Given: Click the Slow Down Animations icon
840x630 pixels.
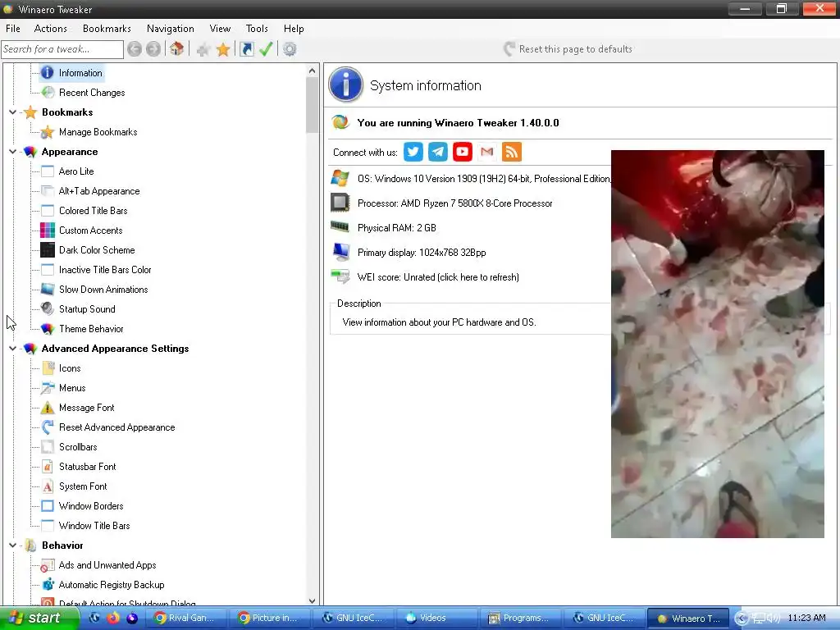Looking at the screenshot, I should [x=48, y=290].
